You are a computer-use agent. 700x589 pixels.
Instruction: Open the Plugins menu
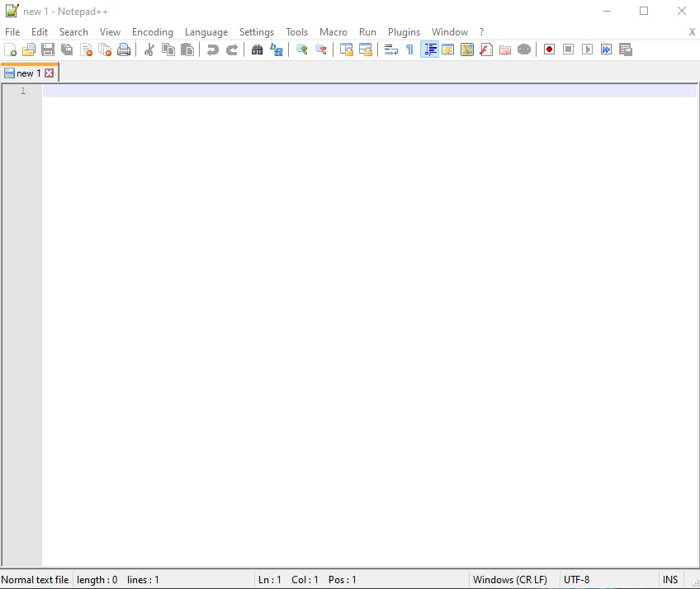[x=404, y=32]
